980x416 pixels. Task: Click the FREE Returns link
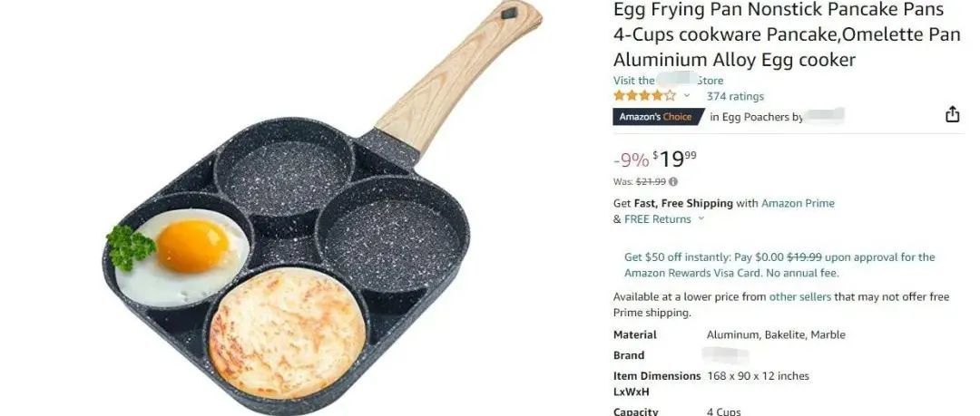pos(658,219)
